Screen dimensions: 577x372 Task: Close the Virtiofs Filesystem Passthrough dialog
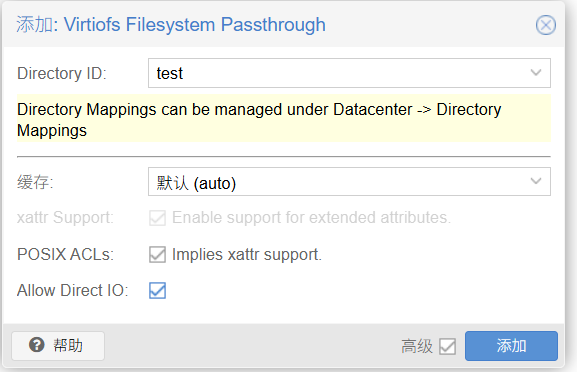pos(545,25)
